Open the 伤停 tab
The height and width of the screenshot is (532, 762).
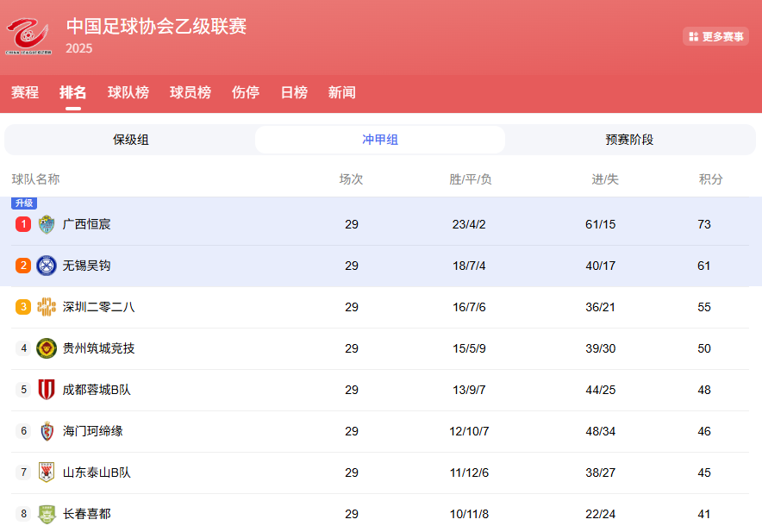tap(246, 92)
